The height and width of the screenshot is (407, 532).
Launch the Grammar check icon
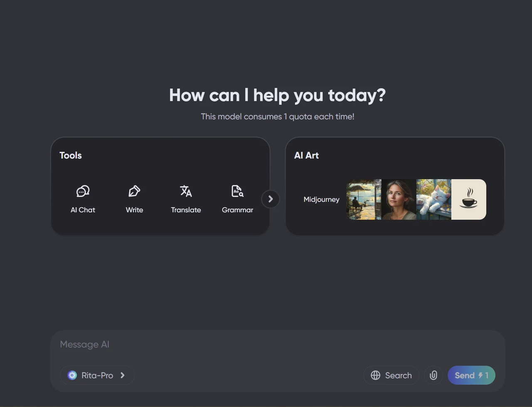pos(237,191)
